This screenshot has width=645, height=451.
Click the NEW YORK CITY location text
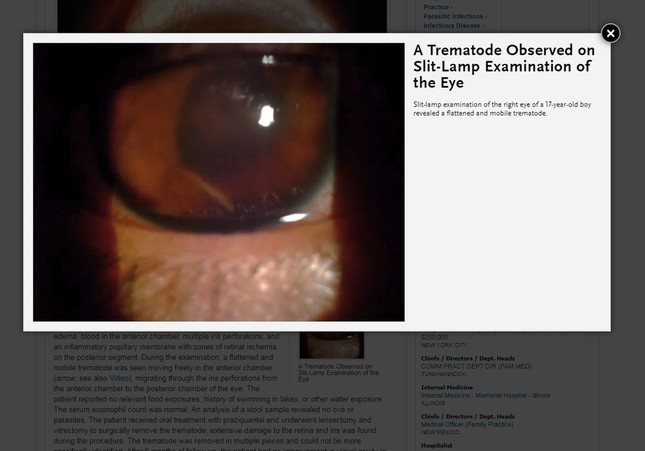click(x=444, y=345)
